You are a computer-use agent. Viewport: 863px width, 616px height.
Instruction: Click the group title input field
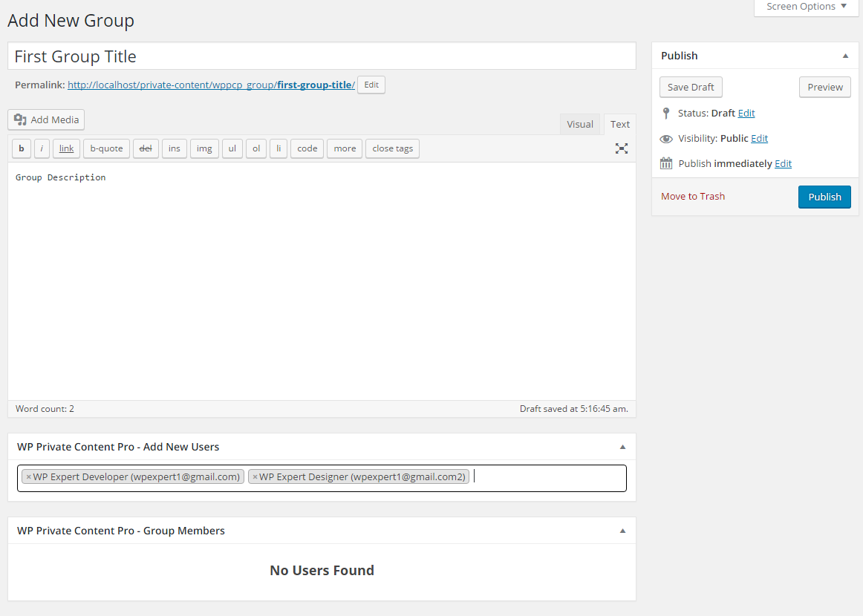click(x=322, y=56)
